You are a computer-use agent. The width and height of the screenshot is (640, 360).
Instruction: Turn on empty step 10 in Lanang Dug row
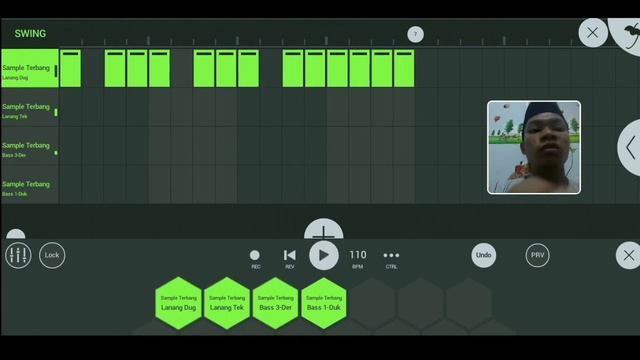click(271, 68)
